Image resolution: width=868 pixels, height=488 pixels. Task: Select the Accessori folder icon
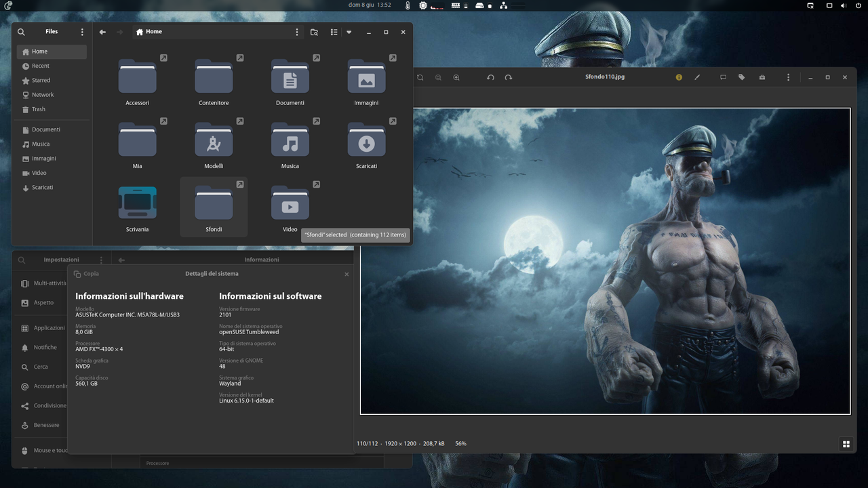pyautogui.click(x=137, y=76)
